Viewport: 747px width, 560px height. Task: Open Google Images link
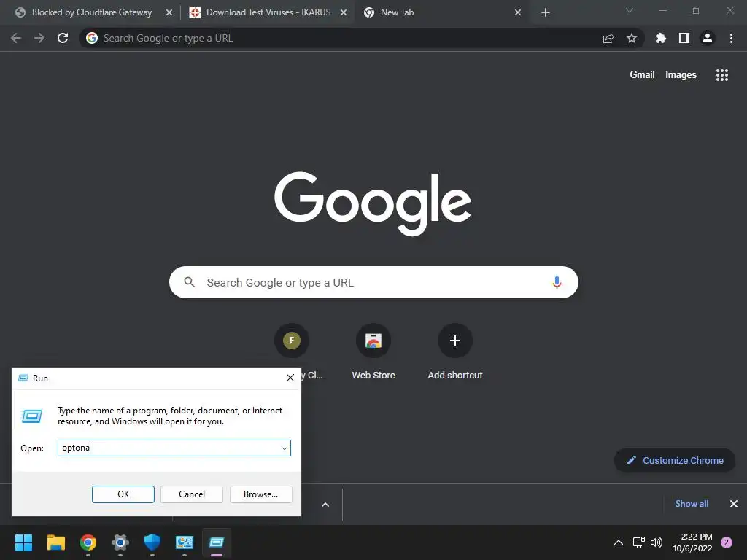click(681, 75)
